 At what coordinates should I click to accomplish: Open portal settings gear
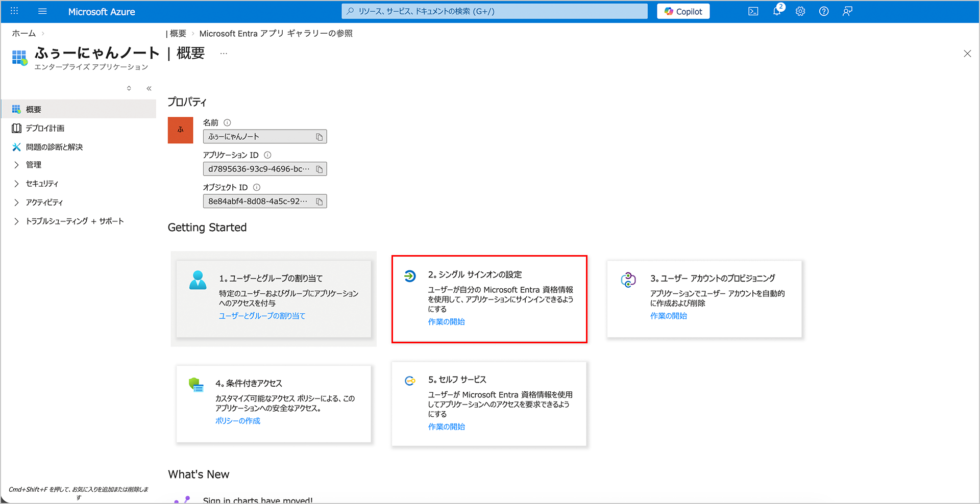(x=800, y=11)
